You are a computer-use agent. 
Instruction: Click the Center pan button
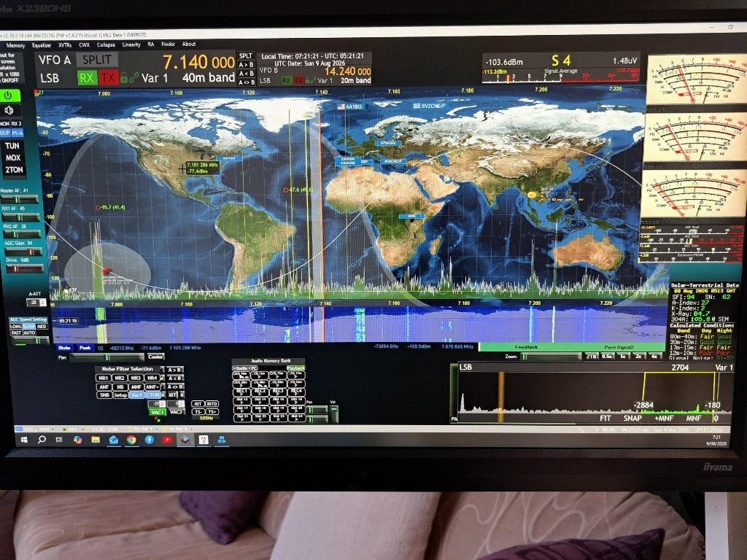[x=155, y=356]
